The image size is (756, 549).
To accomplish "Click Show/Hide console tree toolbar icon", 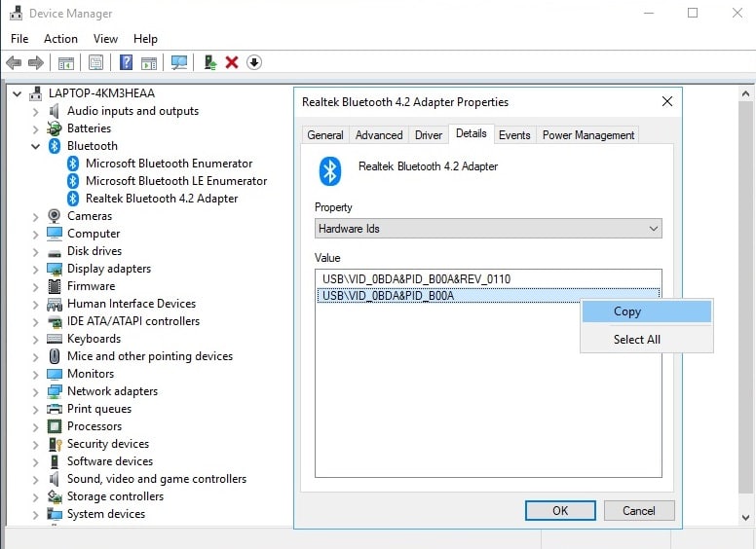I will click(x=66, y=62).
